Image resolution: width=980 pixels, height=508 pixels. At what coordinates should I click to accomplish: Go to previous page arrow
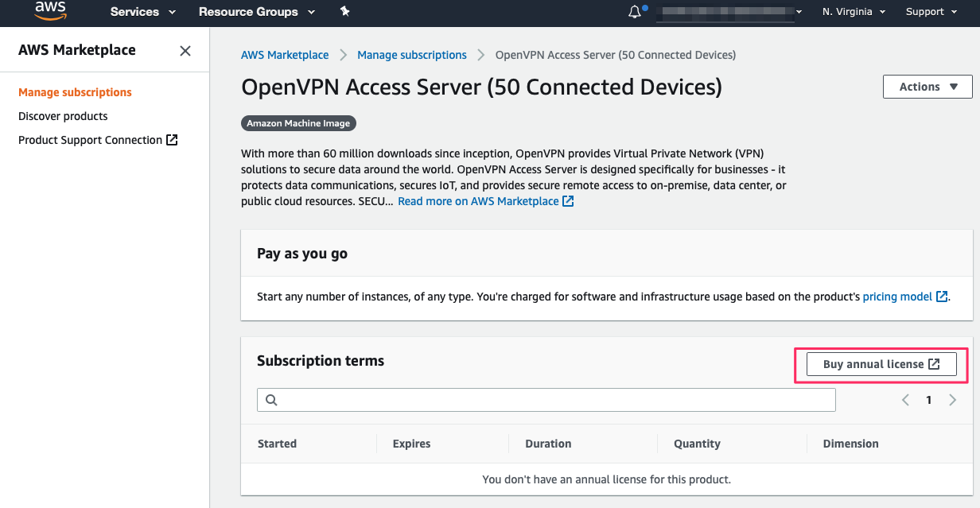(x=905, y=400)
